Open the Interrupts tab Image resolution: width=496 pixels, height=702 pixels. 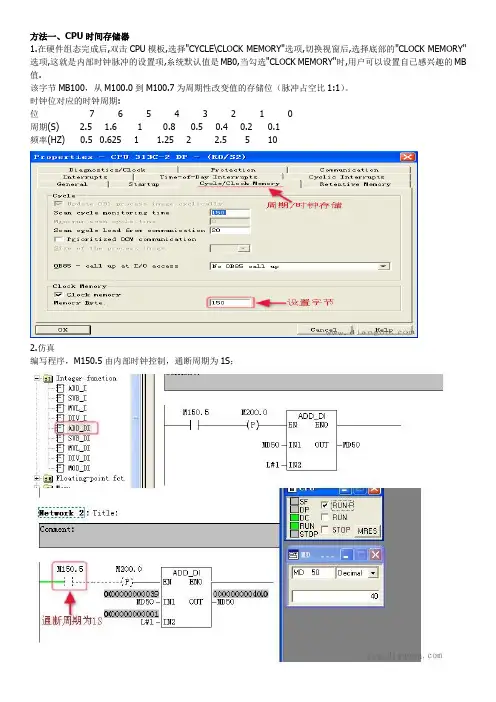pyautogui.click(x=85, y=177)
